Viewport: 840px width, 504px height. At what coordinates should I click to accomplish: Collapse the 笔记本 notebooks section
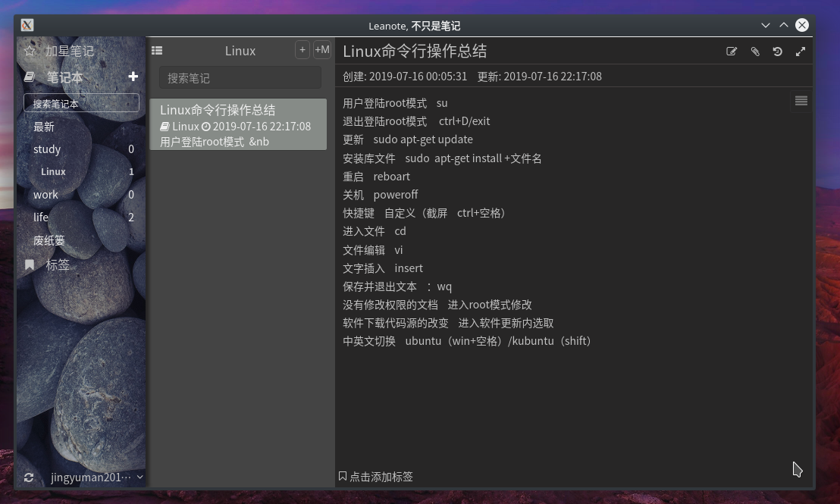[65, 77]
